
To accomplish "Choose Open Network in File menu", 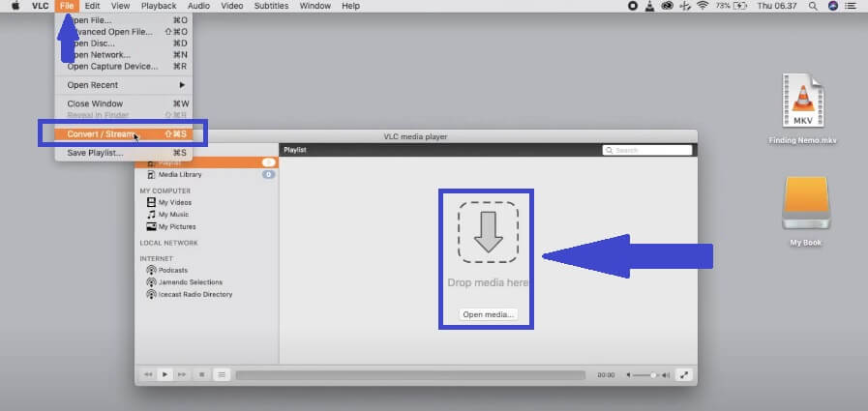I will tap(124, 55).
